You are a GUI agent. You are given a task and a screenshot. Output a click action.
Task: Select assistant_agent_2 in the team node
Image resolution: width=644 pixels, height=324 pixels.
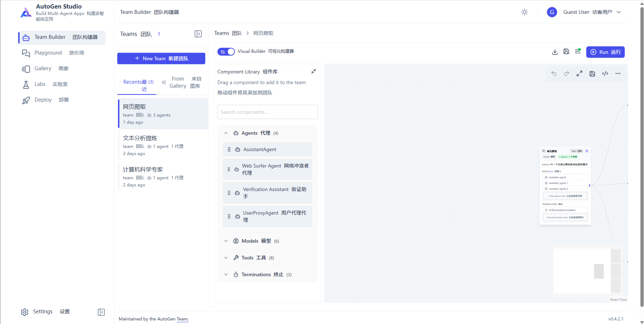(x=565, y=189)
